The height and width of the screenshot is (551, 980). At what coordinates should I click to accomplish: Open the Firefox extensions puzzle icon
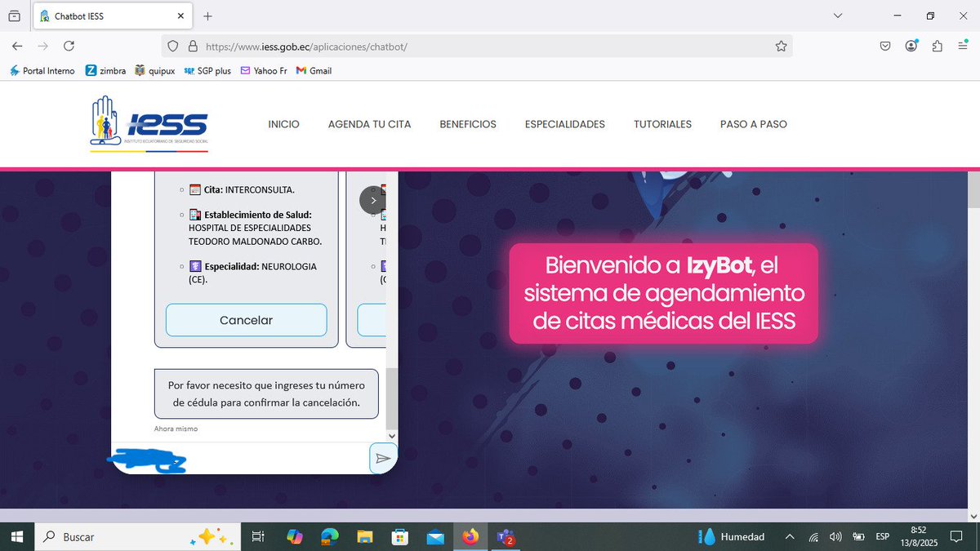[937, 47]
